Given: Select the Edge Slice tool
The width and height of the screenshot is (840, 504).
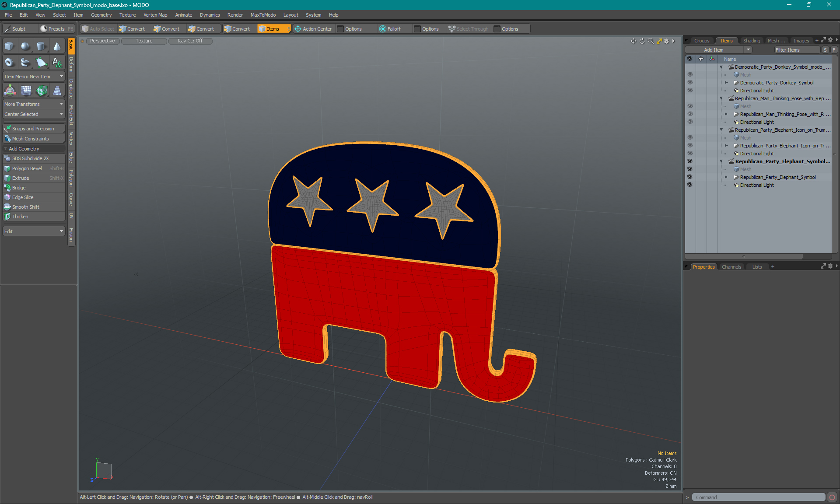Looking at the screenshot, I should pyautogui.click(x=34, y=197).
